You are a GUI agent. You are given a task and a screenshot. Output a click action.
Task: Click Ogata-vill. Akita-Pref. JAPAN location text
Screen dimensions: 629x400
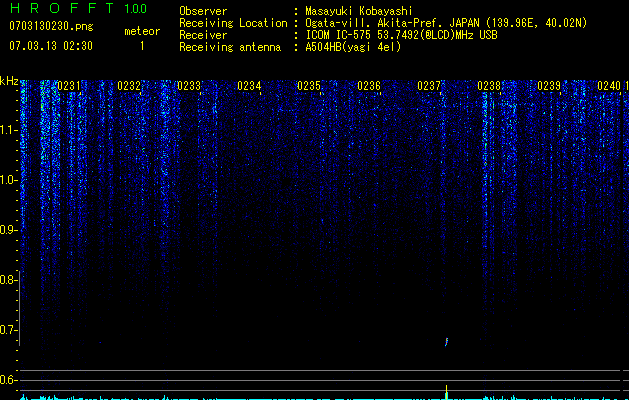[446, 23]
